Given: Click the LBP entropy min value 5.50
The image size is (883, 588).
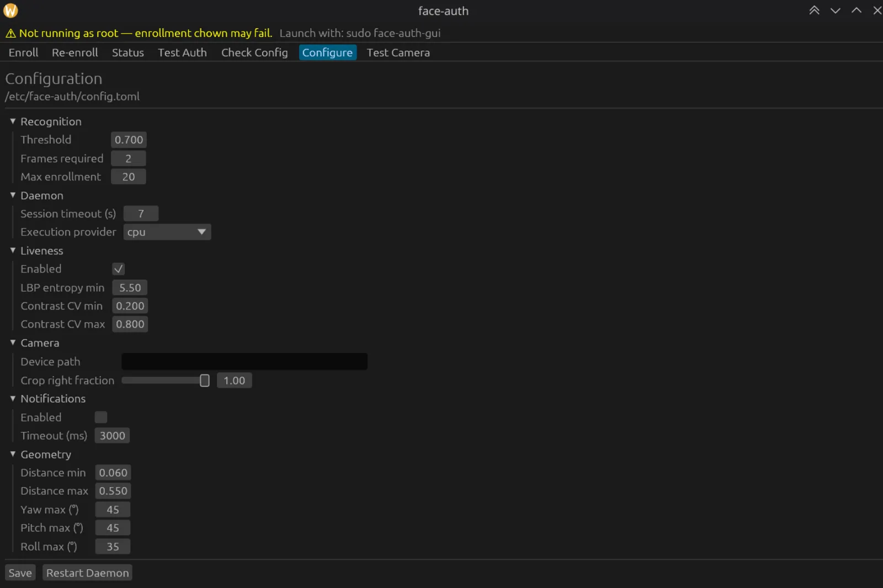Looking at the screenshot, I should pyautogui.click(x=130, y=287).
